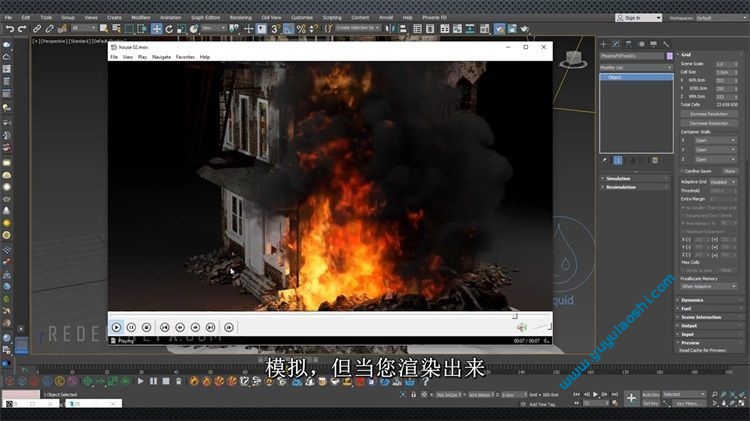Toggle the Confine Geom checkbox

pyautogui.click(x=682, y=171)
